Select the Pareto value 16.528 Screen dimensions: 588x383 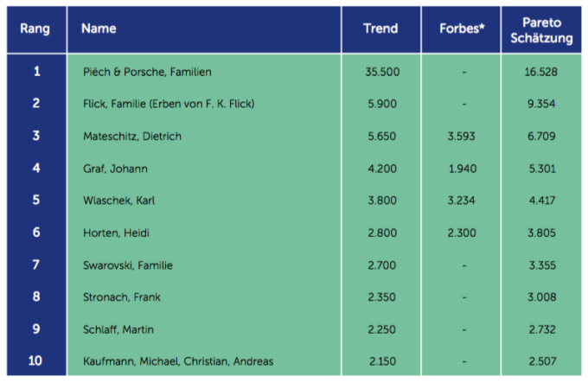pyautogui.click(x=540, y=72)
